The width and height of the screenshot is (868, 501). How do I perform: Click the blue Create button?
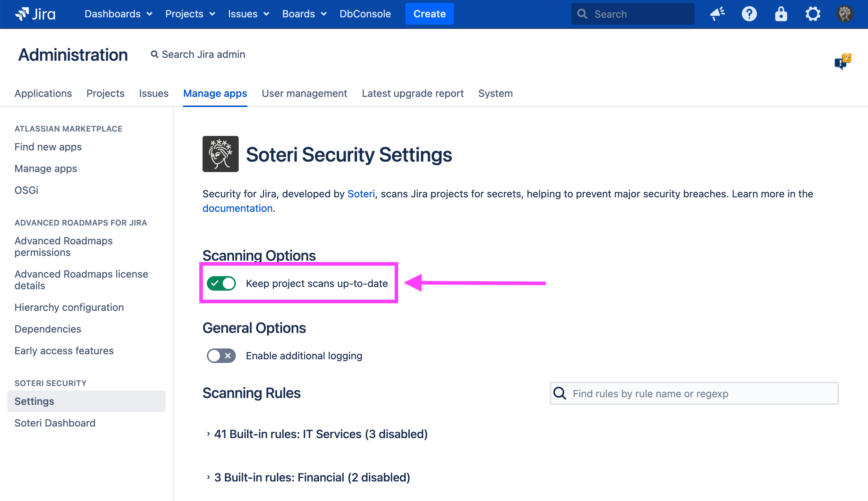tap(429, 14)
